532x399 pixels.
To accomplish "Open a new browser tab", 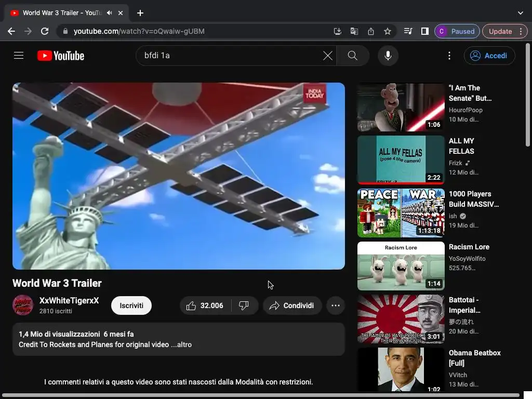I will pos(140,13).
